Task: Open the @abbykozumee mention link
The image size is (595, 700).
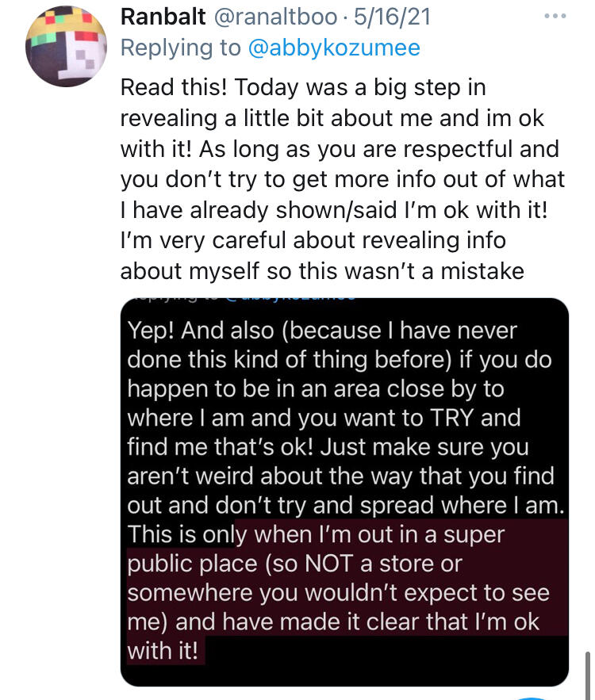Action: (x=334, y=48)
